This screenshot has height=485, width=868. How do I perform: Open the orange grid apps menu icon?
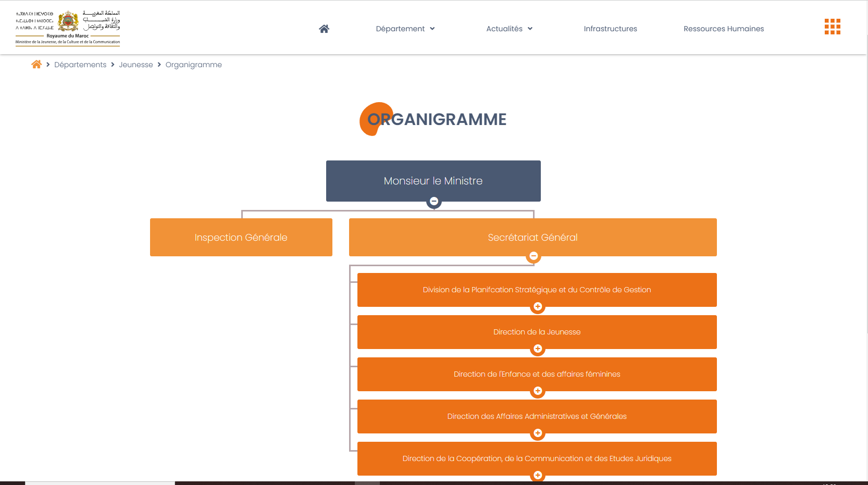(832, 27)
